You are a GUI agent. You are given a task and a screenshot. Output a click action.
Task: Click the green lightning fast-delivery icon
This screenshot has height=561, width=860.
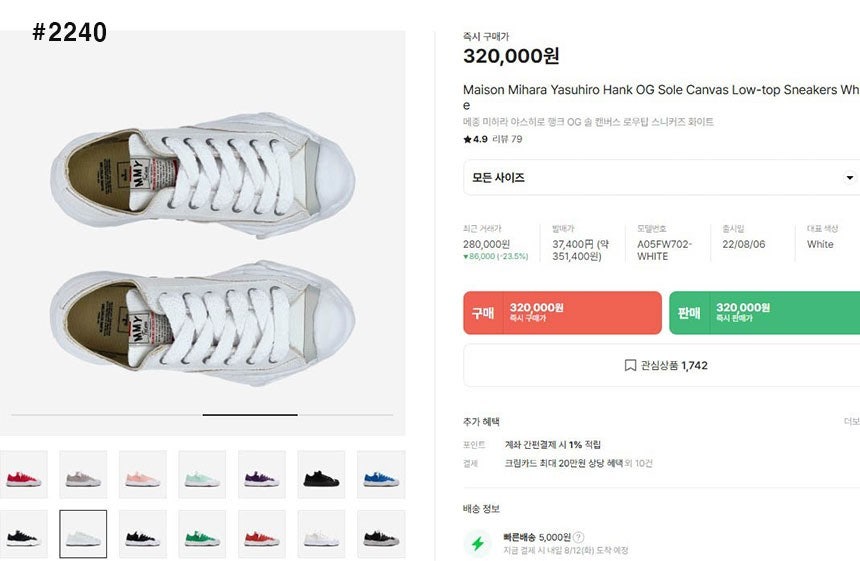(x=478, y=543)
